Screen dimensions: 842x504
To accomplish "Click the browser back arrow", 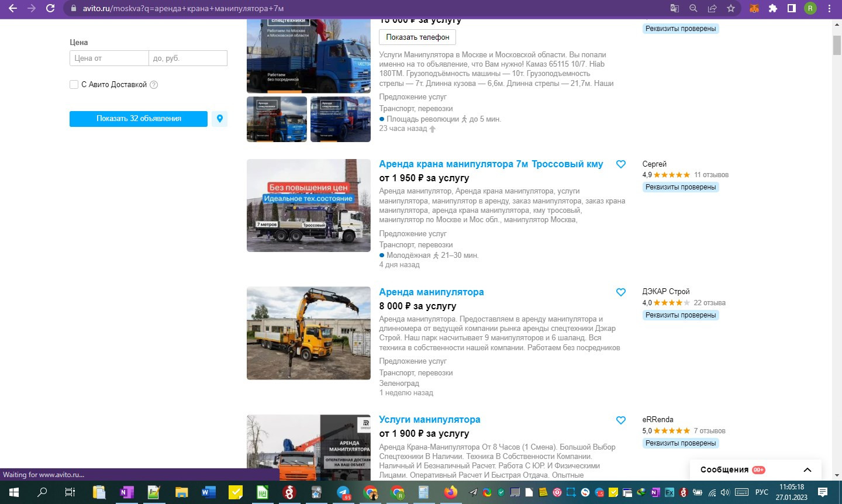I will (x=13, y=8).
